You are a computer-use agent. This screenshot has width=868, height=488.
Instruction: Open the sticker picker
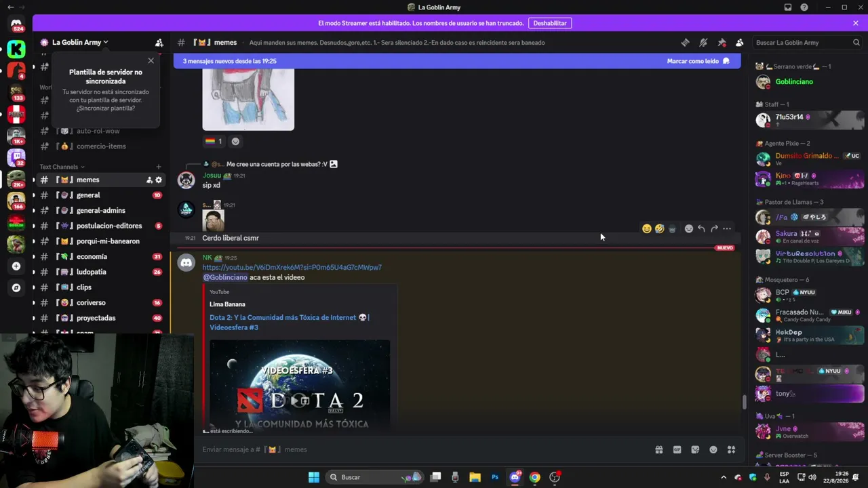tap(695, 449)
